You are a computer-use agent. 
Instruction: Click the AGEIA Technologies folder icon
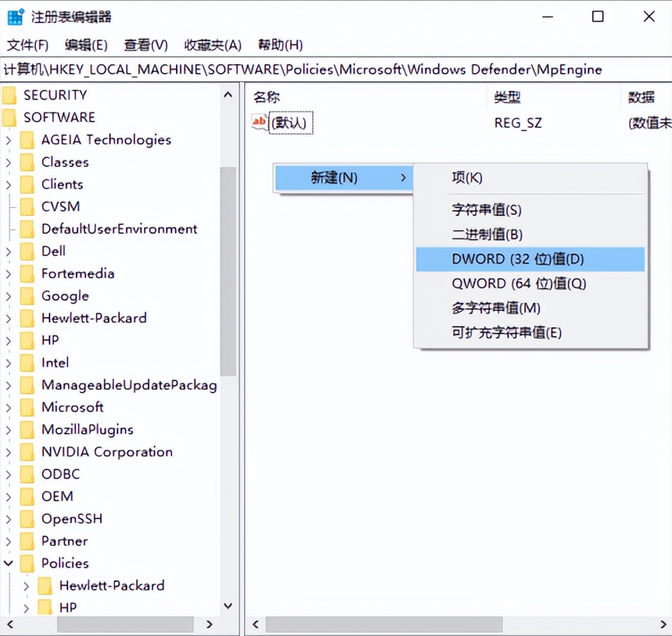tap(27, 139)
